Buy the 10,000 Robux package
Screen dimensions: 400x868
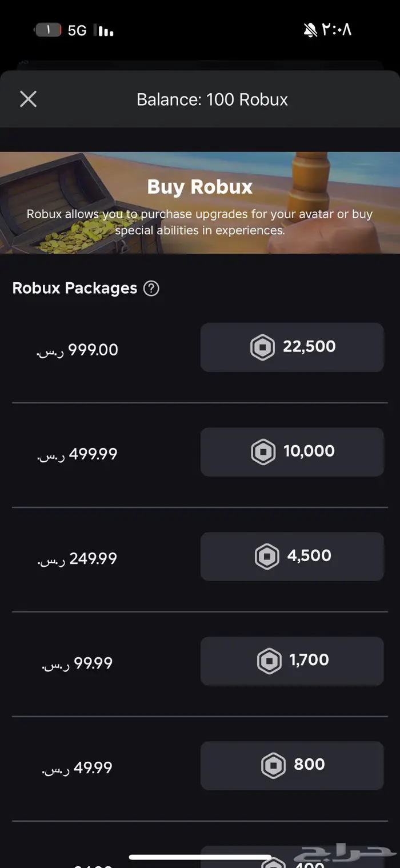point(292,452)
